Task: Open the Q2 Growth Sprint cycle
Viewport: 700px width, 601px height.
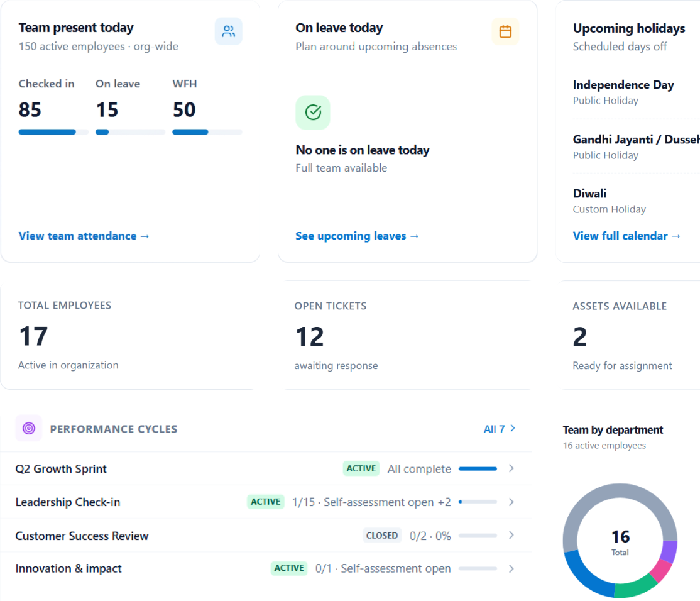Action: [266, 468]
